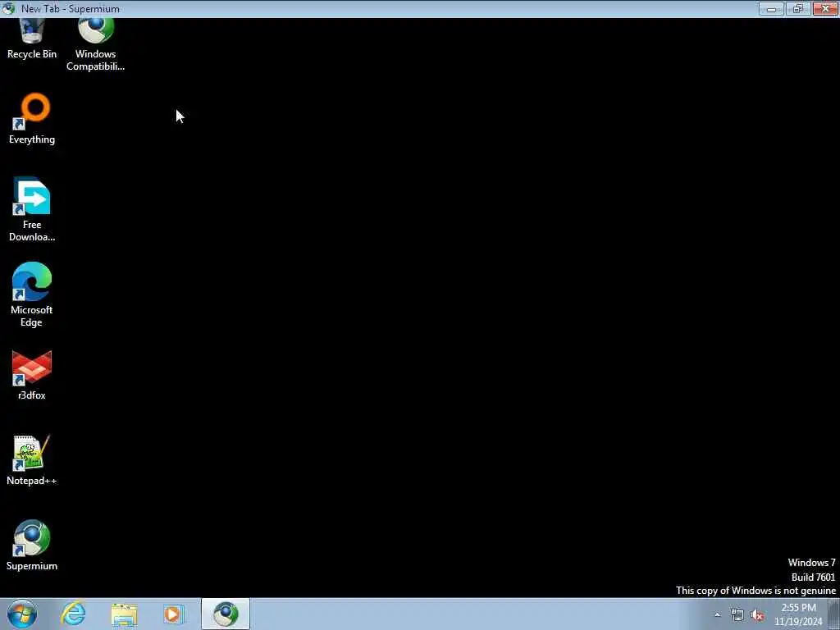Select the Microsoft Edge desktop shortcut

coord(32,294)
